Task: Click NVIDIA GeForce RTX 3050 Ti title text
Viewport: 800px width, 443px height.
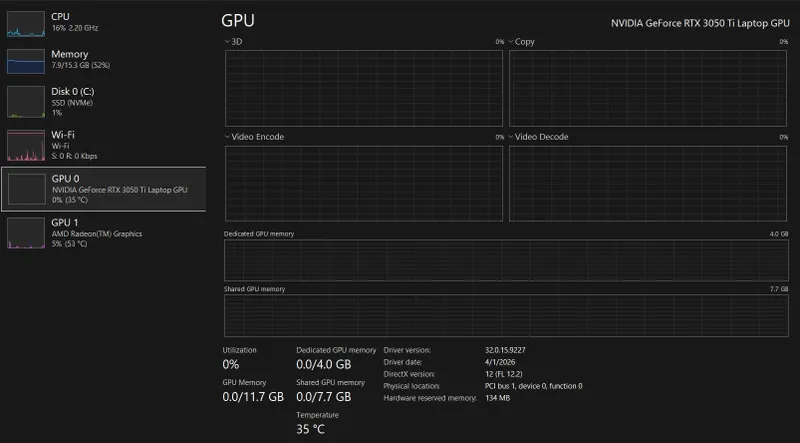Action: click(x=700, y=23)
